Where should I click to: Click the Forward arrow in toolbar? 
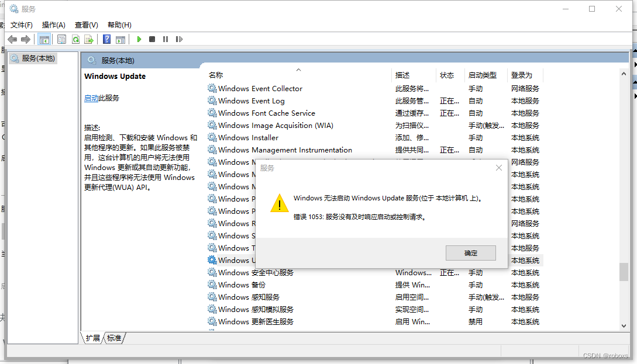(x=26, y=39)
